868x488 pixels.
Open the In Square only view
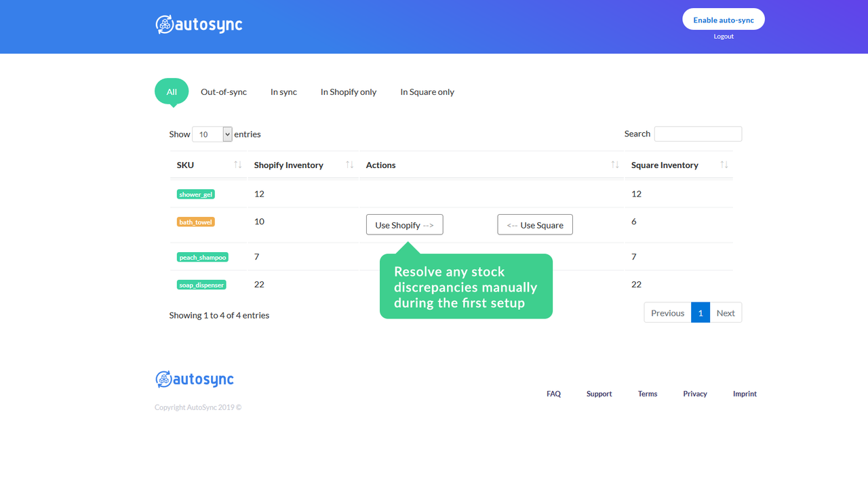tap(427, 91)
